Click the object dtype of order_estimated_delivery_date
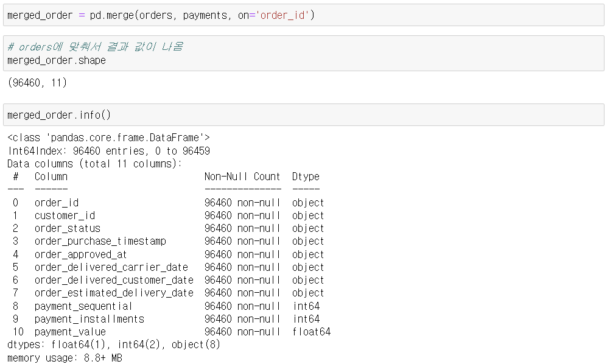Image resolution: width=610 pixels, height=364 pixels. tap(308, 293)
